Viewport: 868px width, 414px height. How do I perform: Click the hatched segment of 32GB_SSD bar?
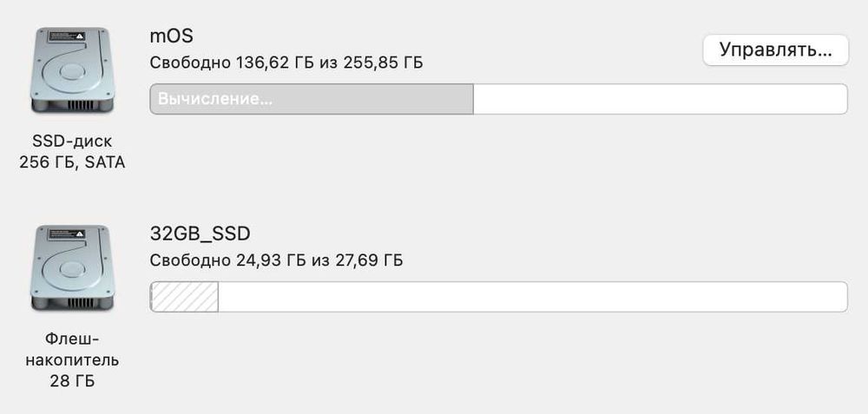pos(184,297)
